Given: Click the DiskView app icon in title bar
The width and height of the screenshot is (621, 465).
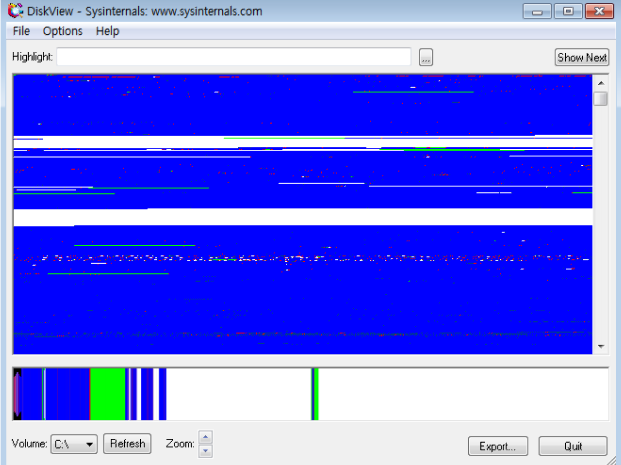Looking at the screenshot, I should 15,11.
